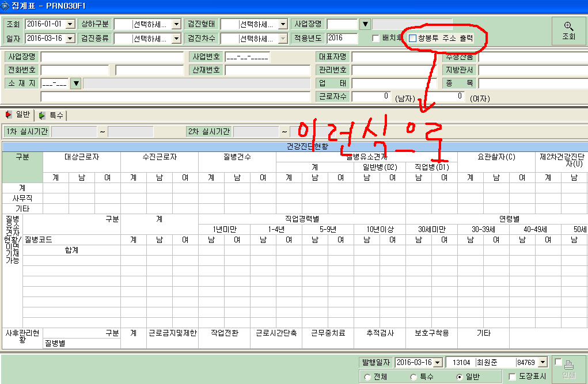This screenshot has width=588, height=384.
Task: Click the 적용년도 year input field
Action: click(342, 38)
